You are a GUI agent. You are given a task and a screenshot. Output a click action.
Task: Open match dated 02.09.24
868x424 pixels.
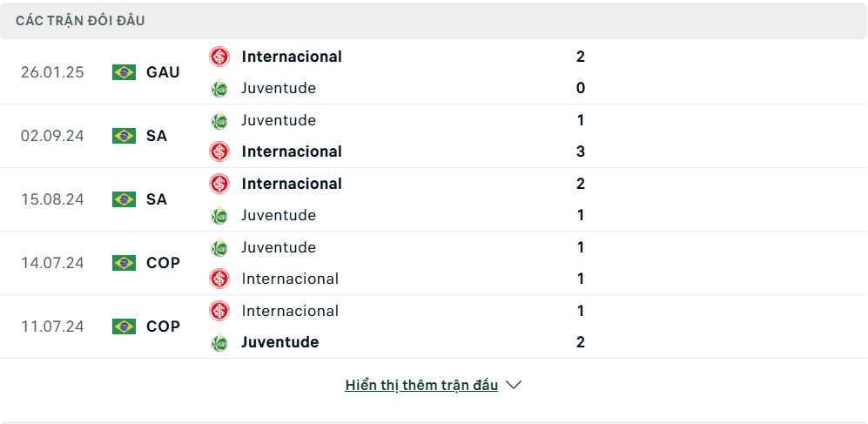click(x=52, y=136)
